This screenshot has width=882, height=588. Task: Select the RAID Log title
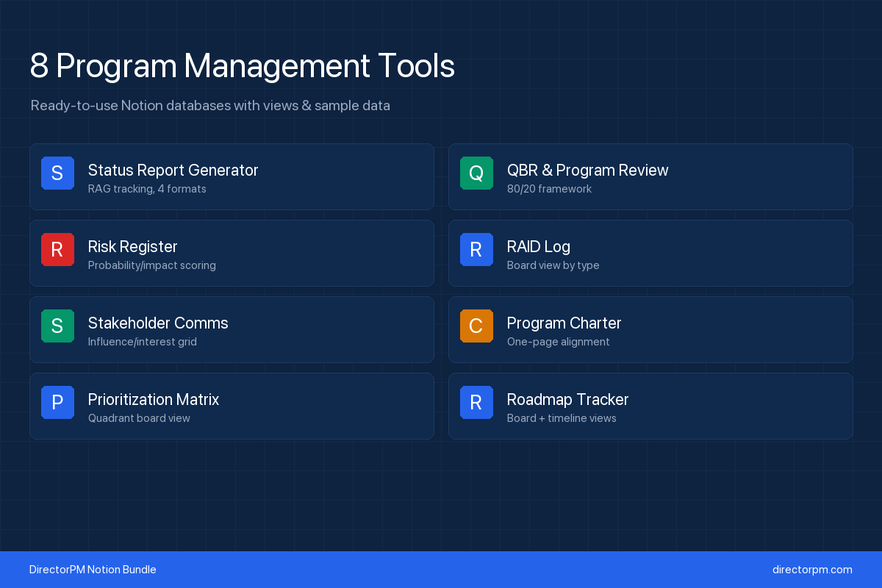(x=539, y=247)
